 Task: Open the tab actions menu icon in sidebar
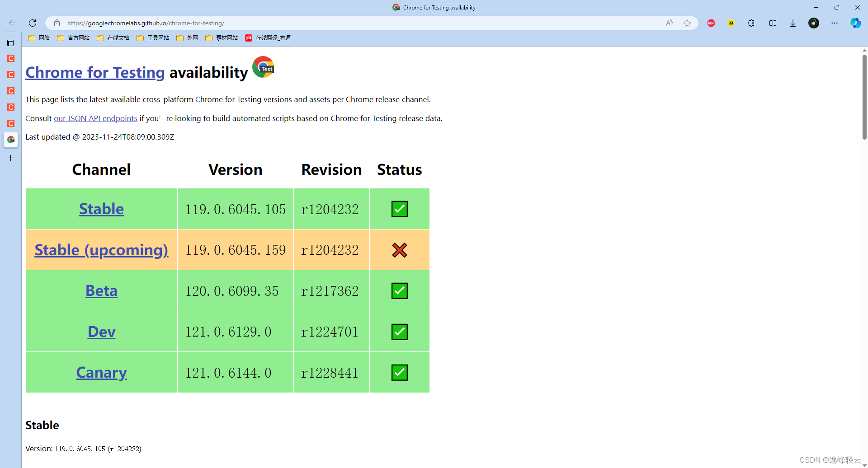[x=11, y=43]
